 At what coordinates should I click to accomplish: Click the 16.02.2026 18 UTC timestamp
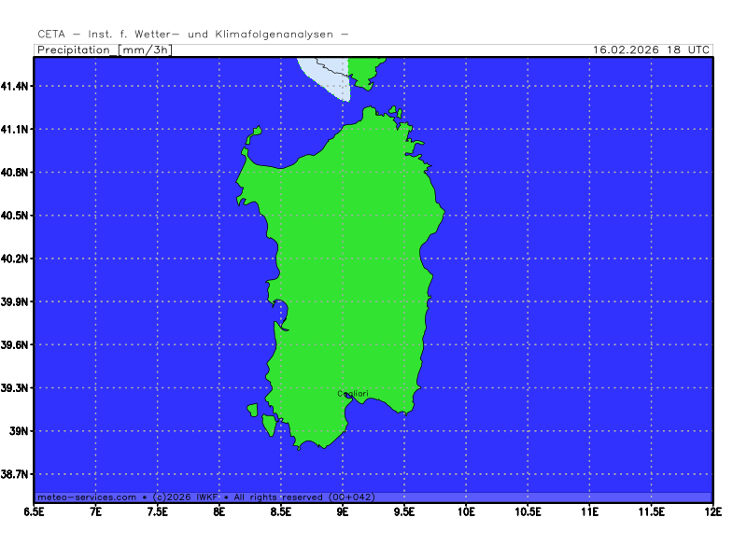[x=652, y=49]
